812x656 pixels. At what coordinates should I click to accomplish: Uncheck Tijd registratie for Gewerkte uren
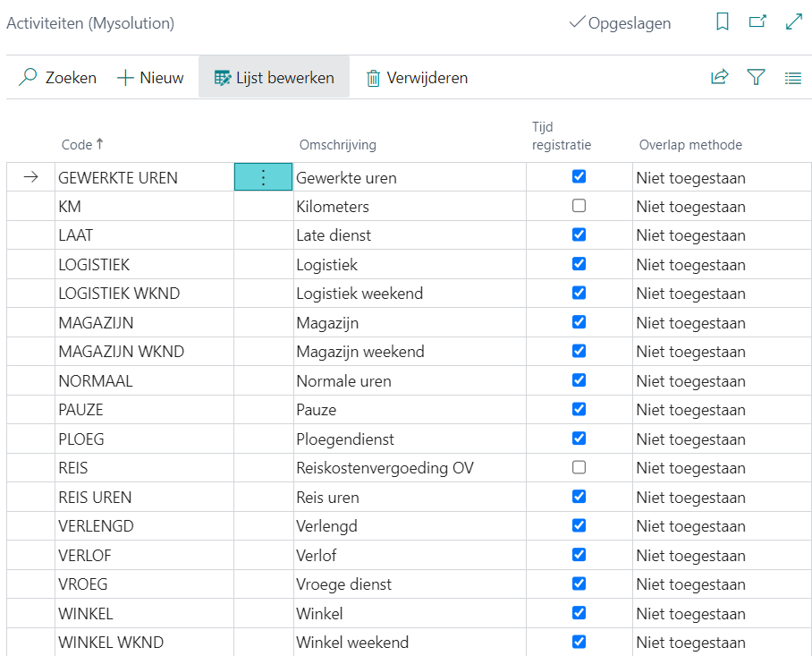coord(579,176)
